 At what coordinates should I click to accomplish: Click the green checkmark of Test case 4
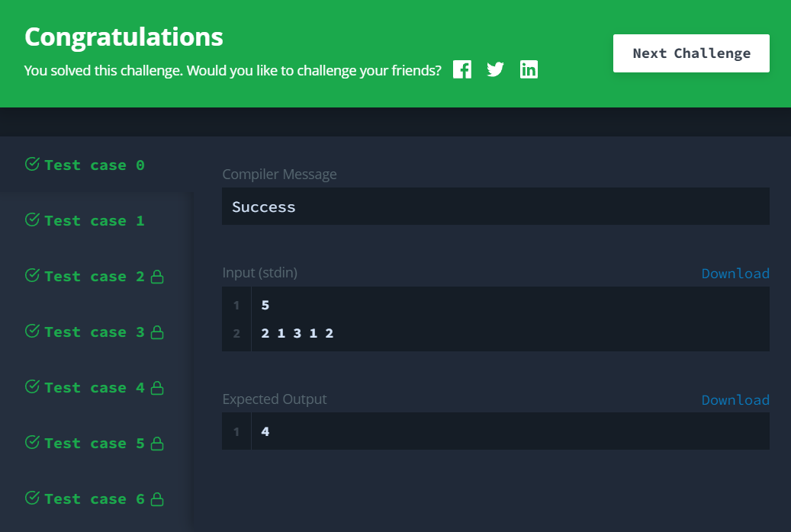32,386
